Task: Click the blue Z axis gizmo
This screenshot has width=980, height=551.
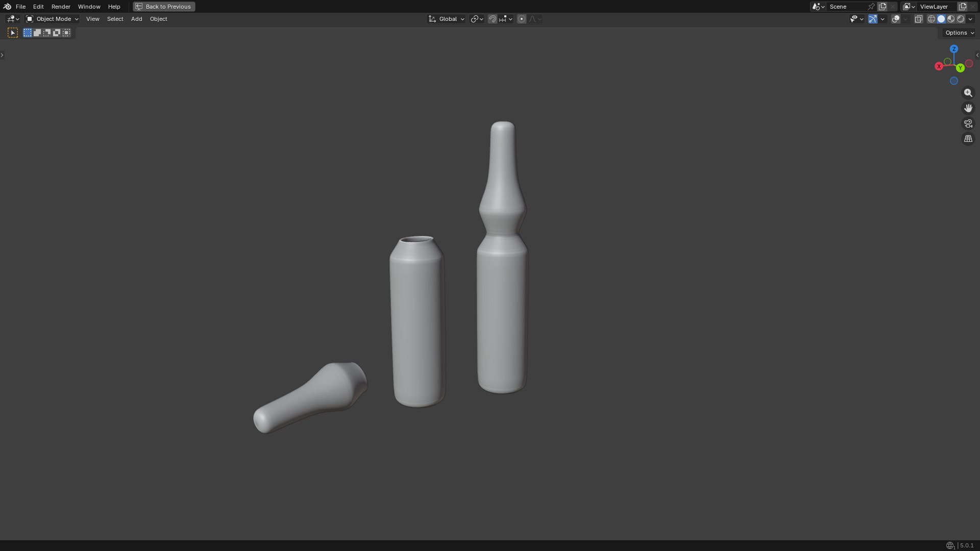Action: click(x=953, y=49)
